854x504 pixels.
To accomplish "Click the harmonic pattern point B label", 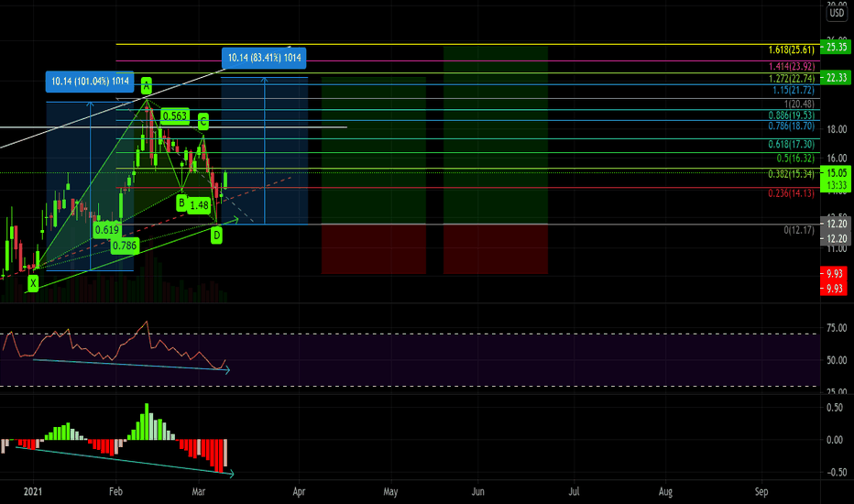I will click(x=181, y=203).
